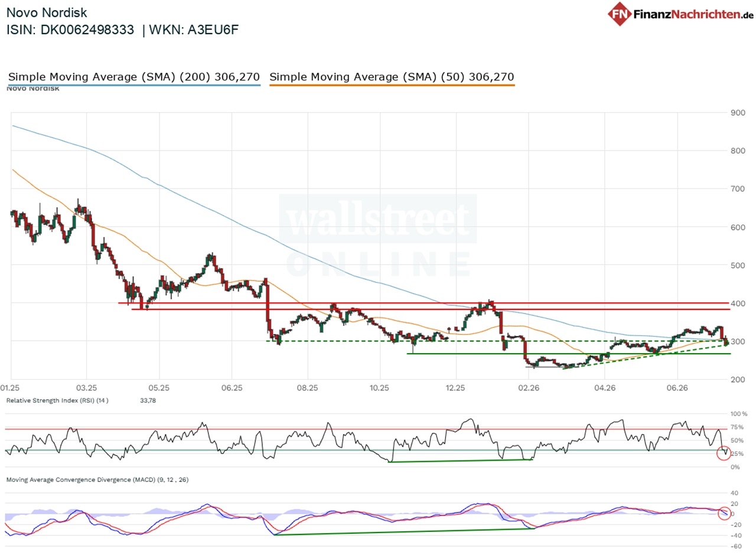Click the 08.25 date axis label
Viewport: 756px width, 555px height.
click(x=307, y=388)
